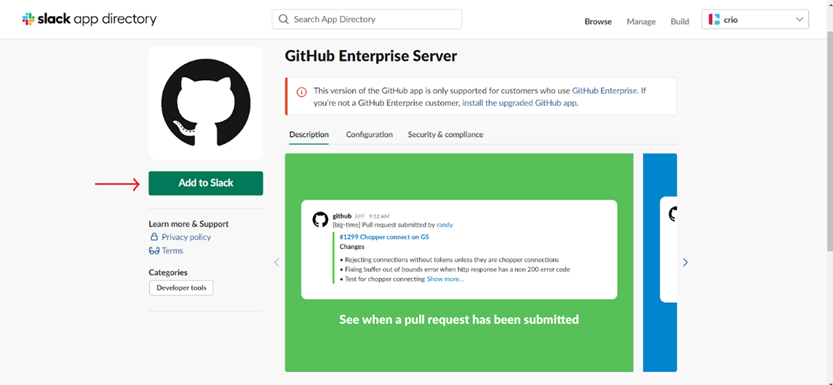833x385 pixels.
Task: Click the glasses icon beside Terms
Action: [154, 251]
